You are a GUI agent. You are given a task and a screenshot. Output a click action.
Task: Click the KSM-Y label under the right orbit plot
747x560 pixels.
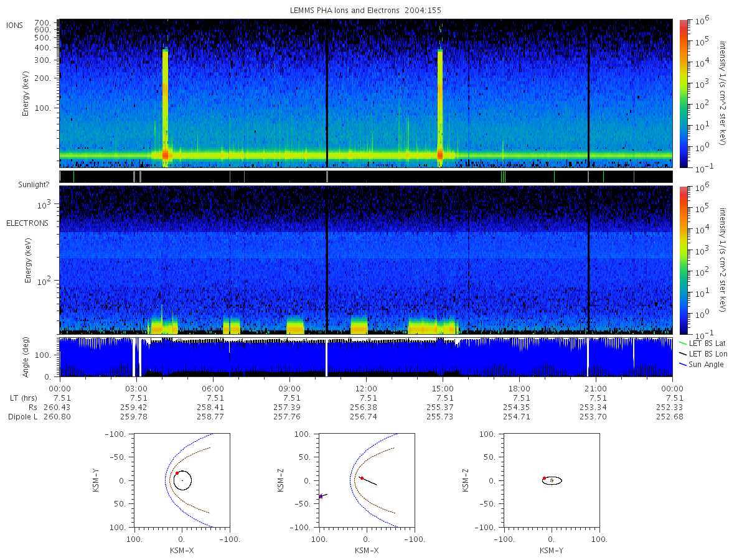[551, 550]
